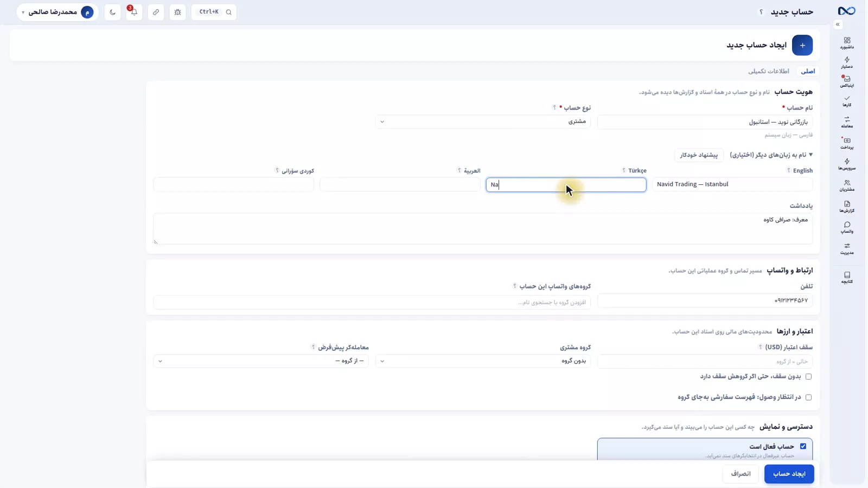Click the العربية name input field

(400, 184)
